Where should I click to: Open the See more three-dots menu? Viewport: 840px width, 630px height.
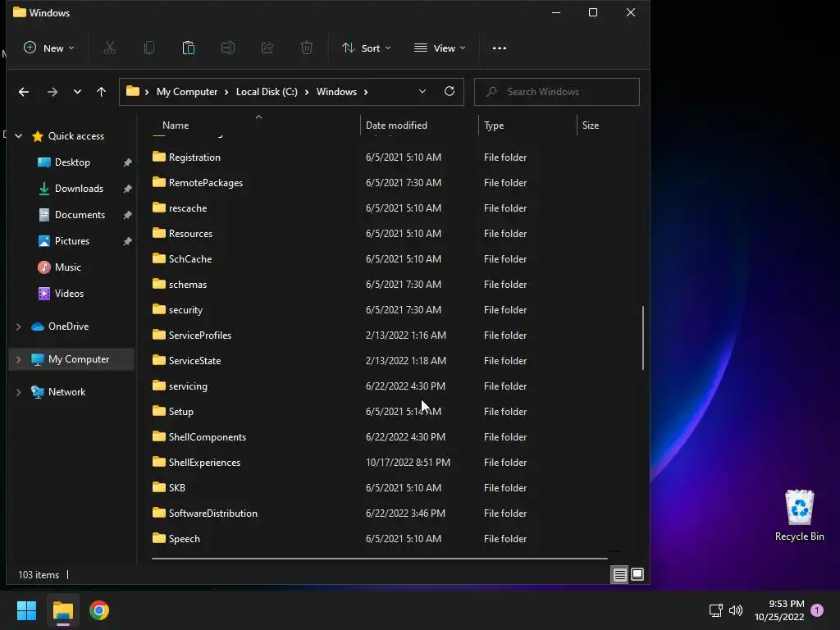pos(500,48)
